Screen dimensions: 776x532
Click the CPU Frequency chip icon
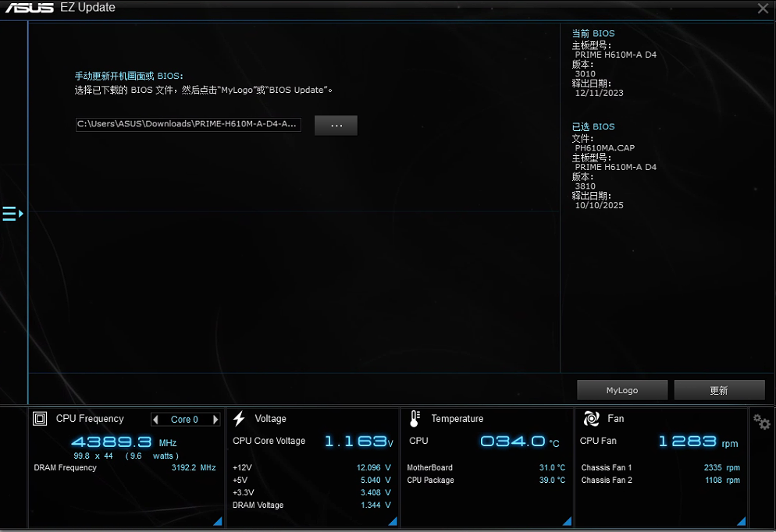40,419
